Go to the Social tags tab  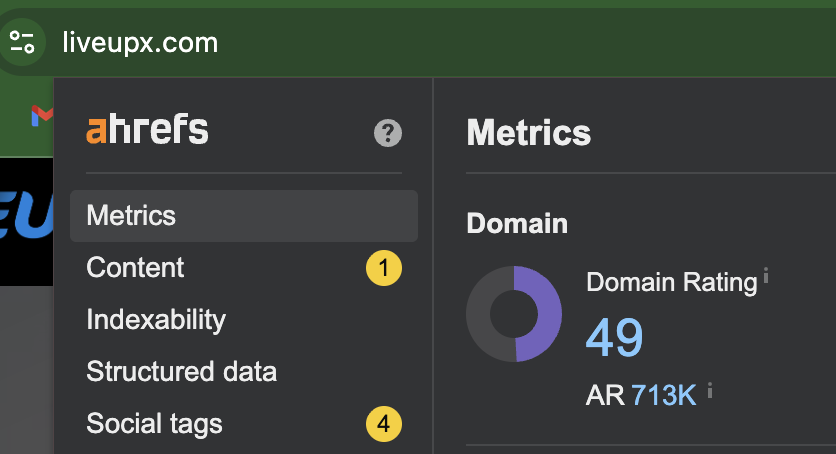(x=244, y=424)
